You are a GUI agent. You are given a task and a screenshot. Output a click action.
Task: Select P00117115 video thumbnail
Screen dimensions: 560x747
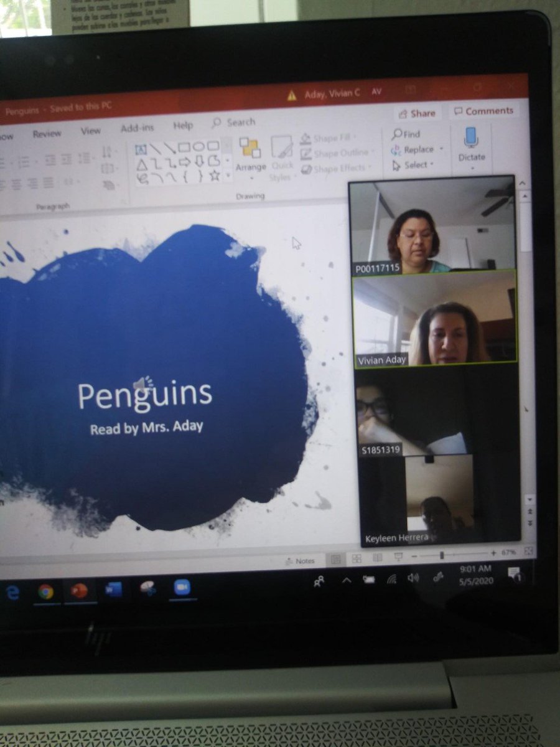[432, 225]
